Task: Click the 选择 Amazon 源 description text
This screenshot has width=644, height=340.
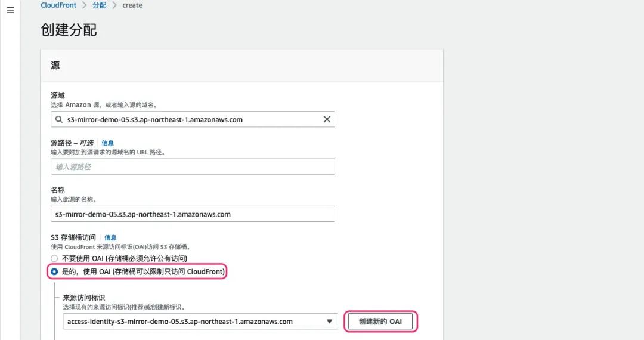Action: [104, 105]
